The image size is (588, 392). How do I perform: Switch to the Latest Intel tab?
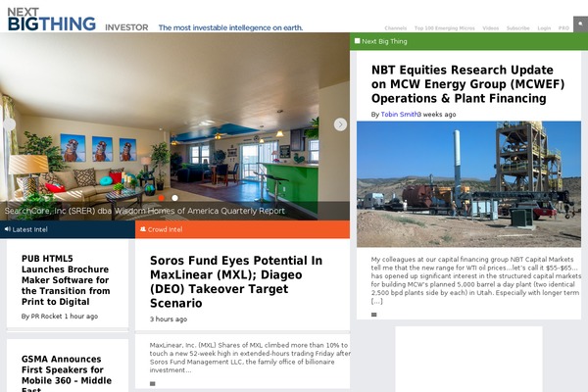tap(68, 229)
